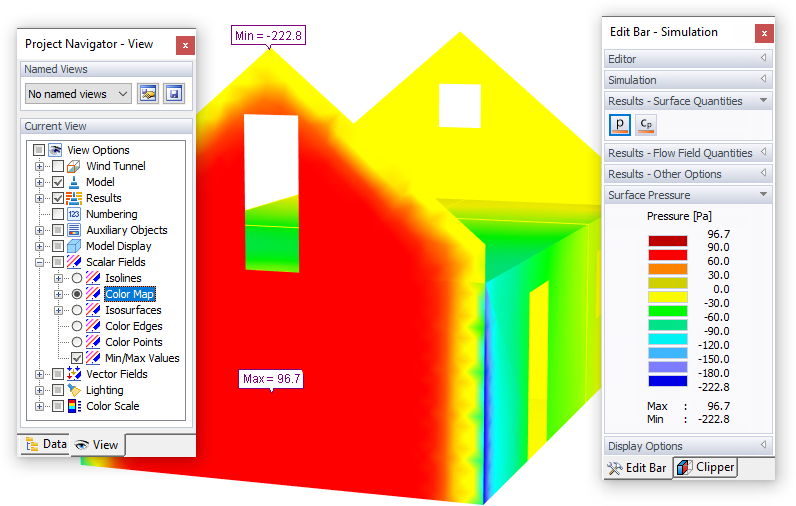Click the Isolines icon
Image resolution: width=796 pixels, height=506 pixels.
(x=93, y=278)
